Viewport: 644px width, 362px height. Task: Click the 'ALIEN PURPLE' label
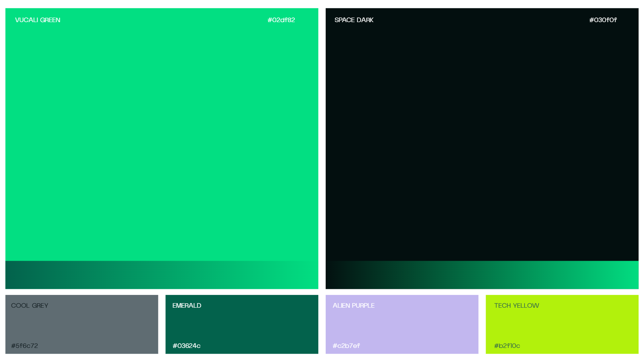pos(354,306)
